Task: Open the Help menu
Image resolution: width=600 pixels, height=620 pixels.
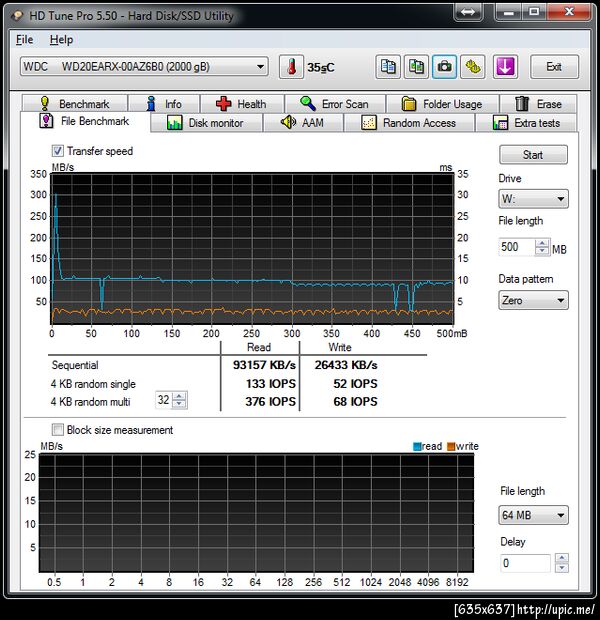Action: pyautogui.click(x=61, y=40)
